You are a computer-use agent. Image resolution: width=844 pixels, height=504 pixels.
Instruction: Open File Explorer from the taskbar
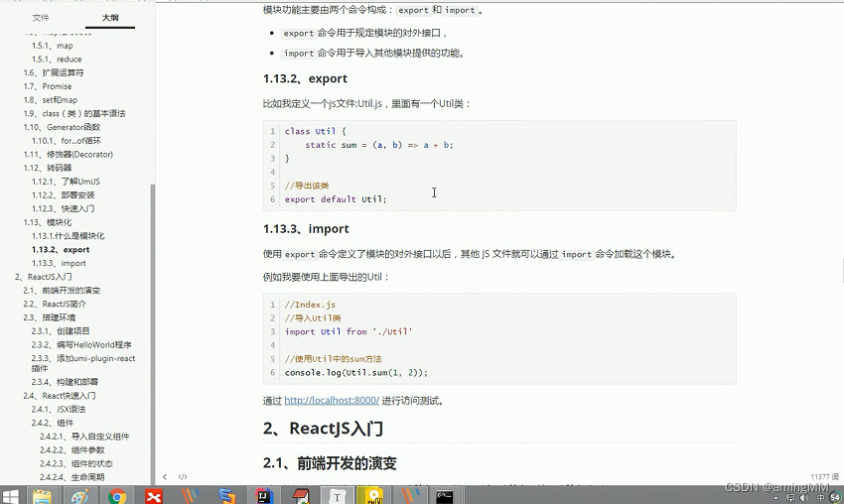[42, 496]
